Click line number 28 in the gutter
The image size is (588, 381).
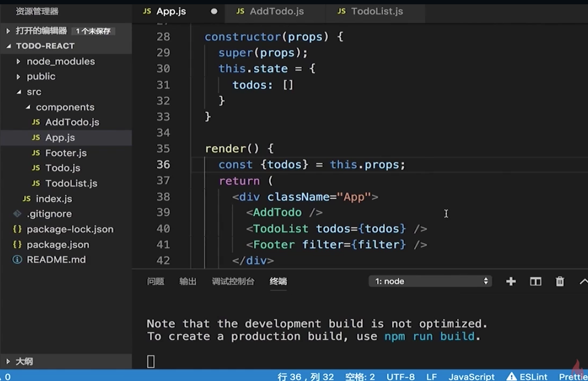pyautogui.click(x=163, y=37)
